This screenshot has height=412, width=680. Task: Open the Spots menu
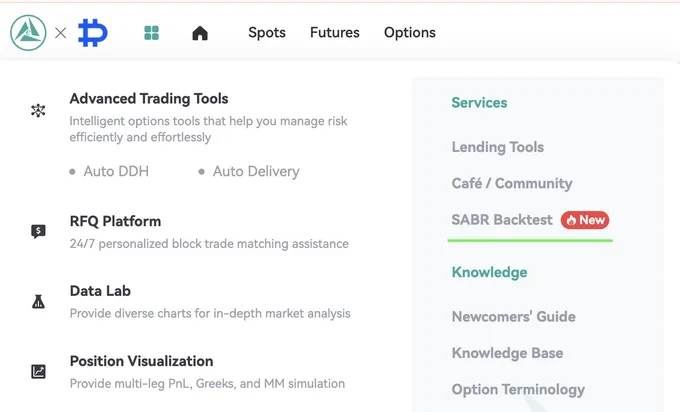point(267,33)
